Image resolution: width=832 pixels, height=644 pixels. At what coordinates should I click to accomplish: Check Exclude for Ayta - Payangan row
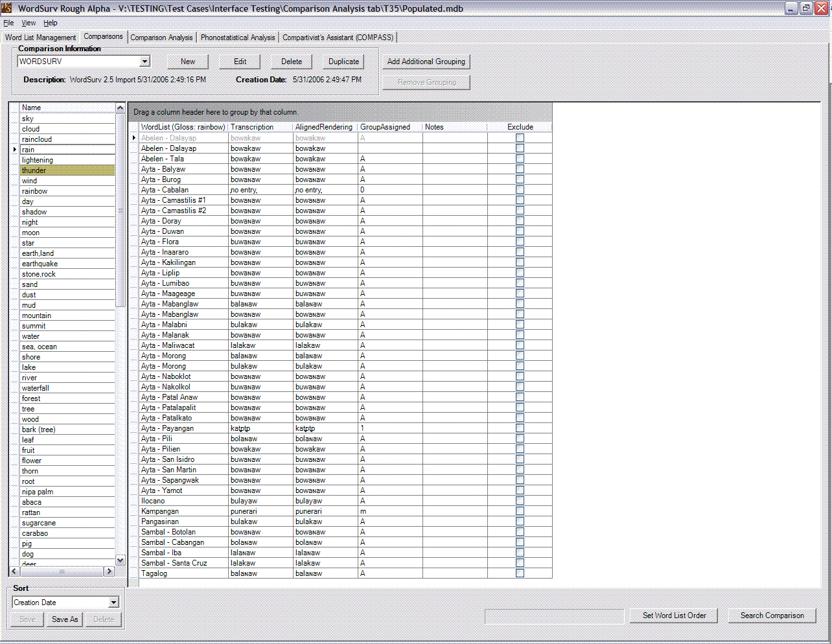pyautogui.click(x=520, y=428)
